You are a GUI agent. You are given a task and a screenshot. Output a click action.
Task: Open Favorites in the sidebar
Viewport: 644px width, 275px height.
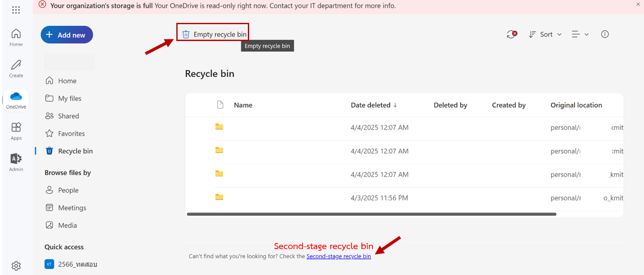click(71, 134)
